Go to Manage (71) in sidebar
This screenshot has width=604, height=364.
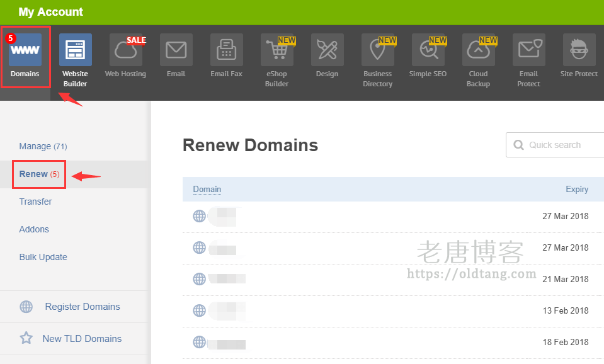pyautogui.click(x=43, y=146)
